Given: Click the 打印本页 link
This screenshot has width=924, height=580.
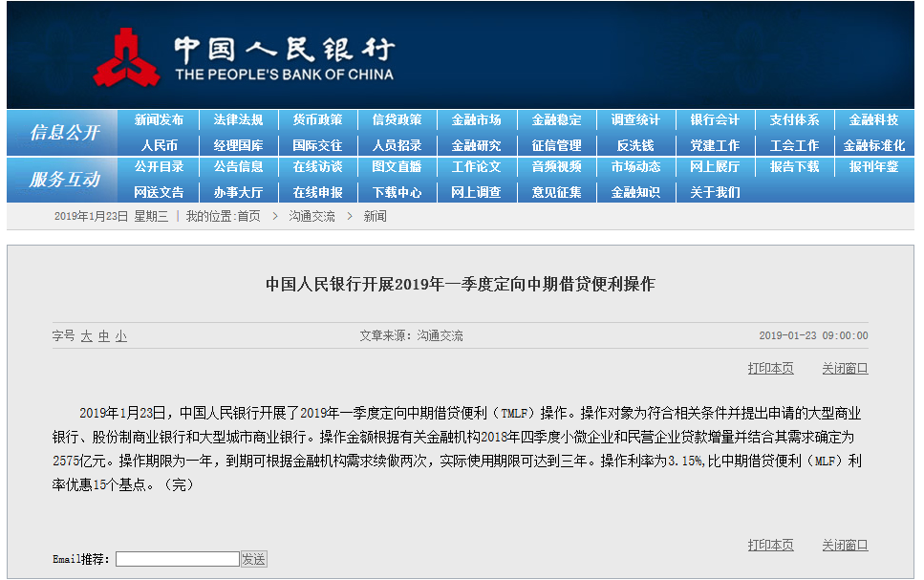Looking at the screenshot, I should point(770,368).
